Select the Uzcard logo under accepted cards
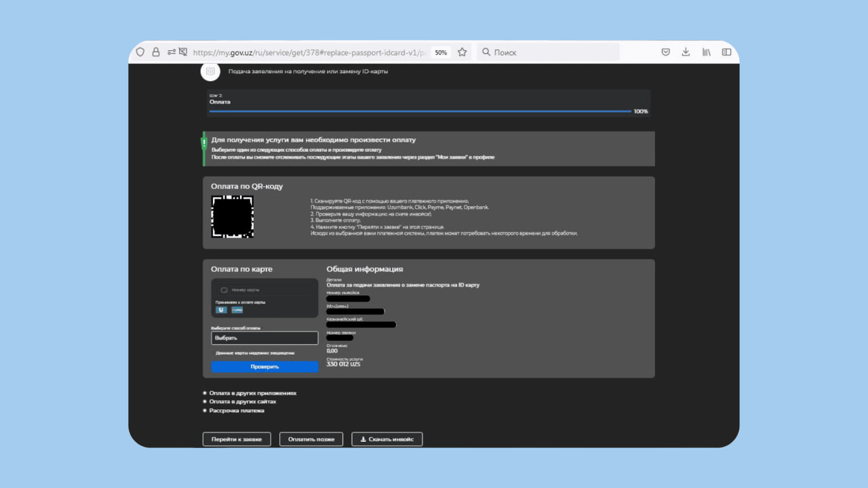This screenshot has width=868, height=488. (x=221, y=310)
